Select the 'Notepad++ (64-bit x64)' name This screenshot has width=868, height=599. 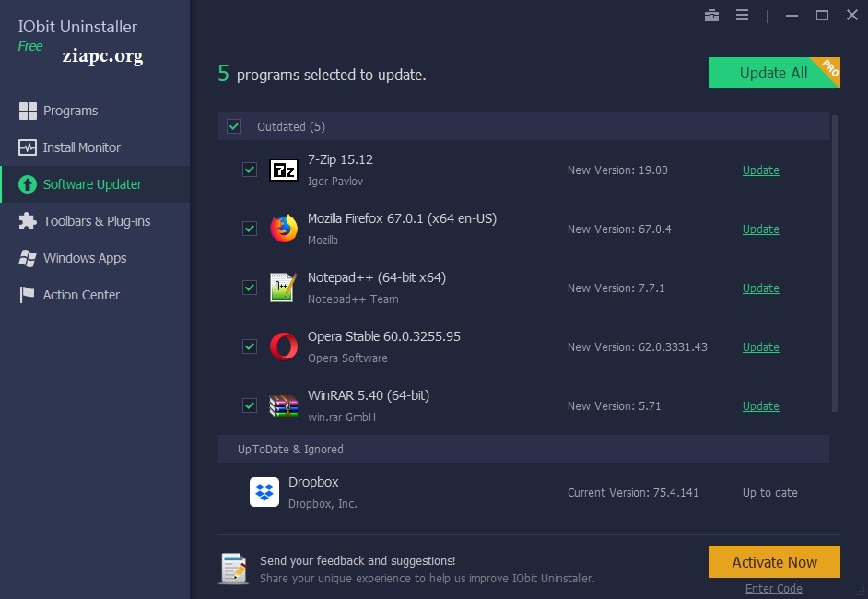377,277
